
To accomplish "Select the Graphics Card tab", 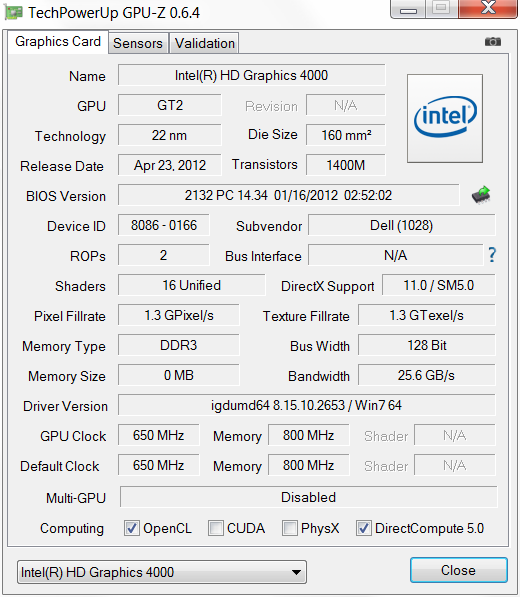I will click(x=58, y=42).
